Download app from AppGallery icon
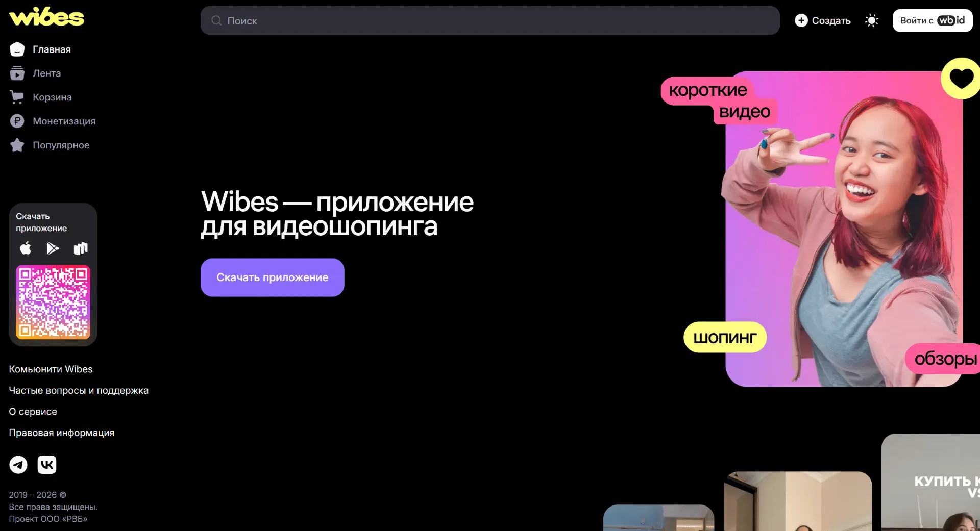The image size is (980, 531). click(x=81, y=248)
